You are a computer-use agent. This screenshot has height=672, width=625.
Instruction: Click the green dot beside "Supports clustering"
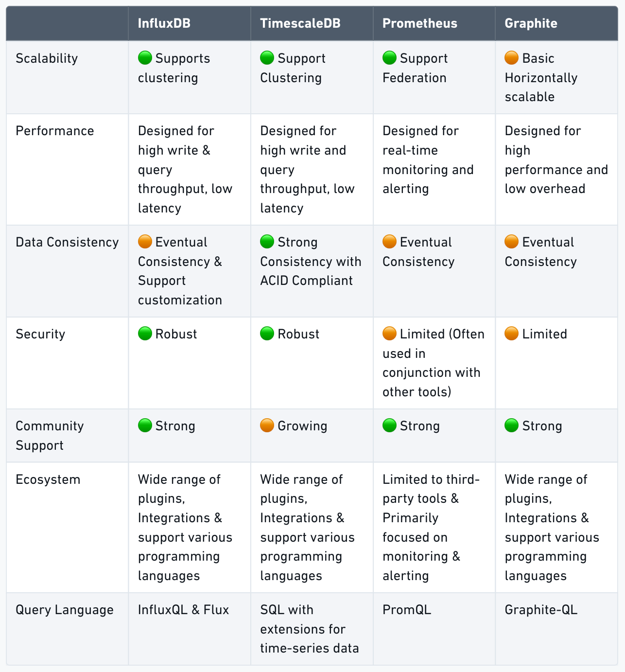[x=145, y=58]
